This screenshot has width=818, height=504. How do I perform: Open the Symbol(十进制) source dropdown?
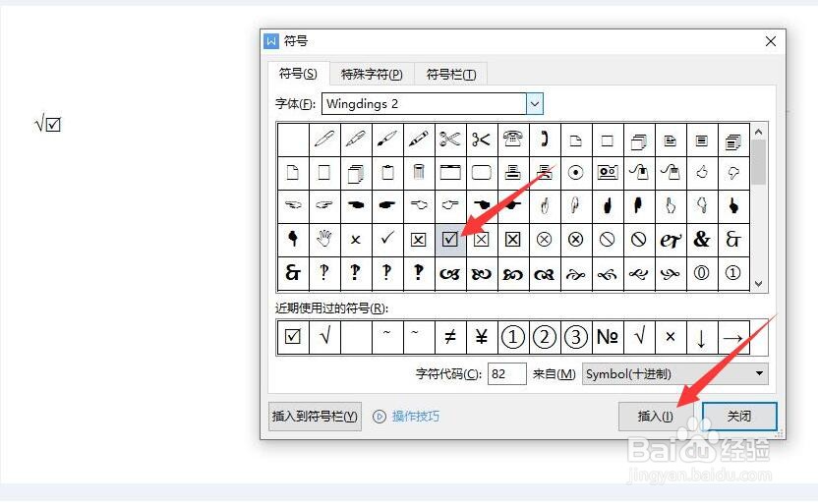pyautogui.click(x=675, y=373)
